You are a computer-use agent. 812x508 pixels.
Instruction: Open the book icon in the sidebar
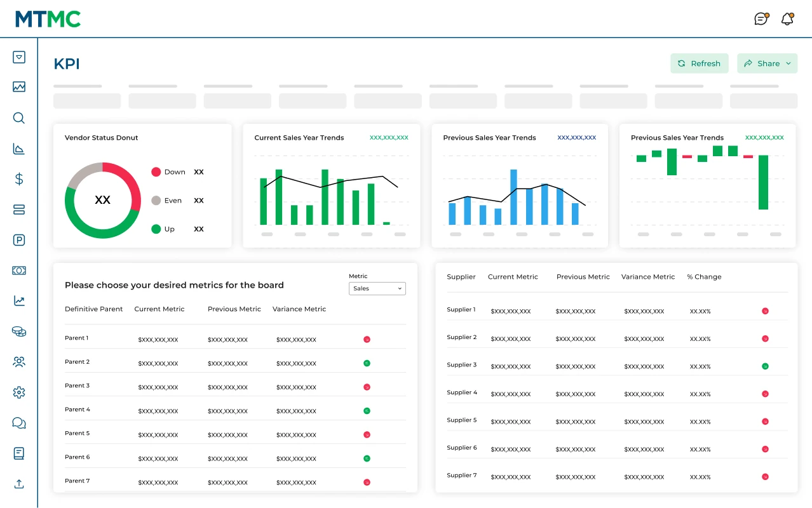(19, 453)
